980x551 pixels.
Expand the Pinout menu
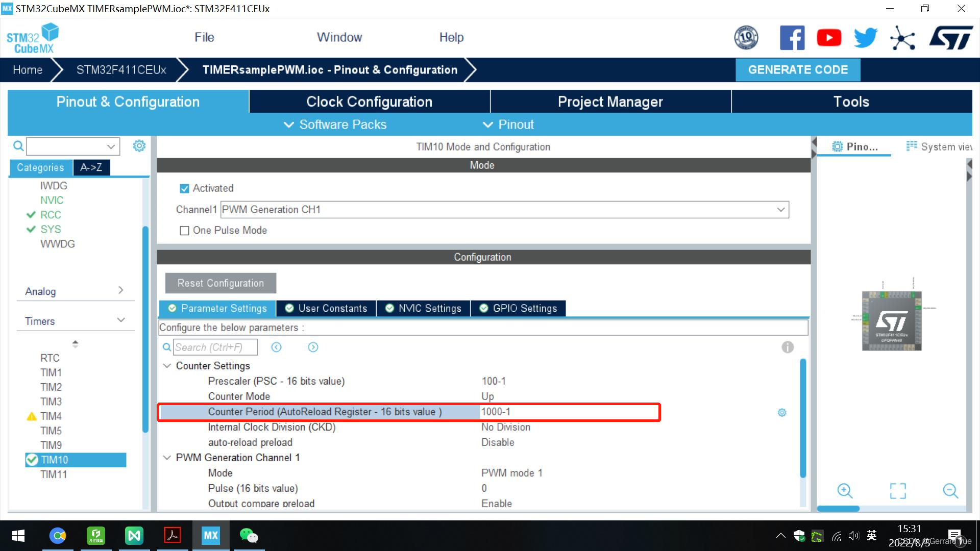pyautogui.click(x=508, y=124)
